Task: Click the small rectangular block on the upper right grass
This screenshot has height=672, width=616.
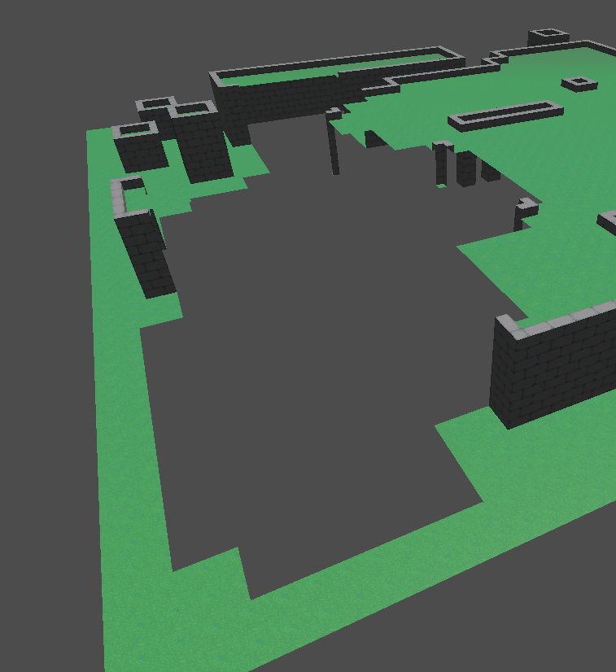Action: point(579,83)
